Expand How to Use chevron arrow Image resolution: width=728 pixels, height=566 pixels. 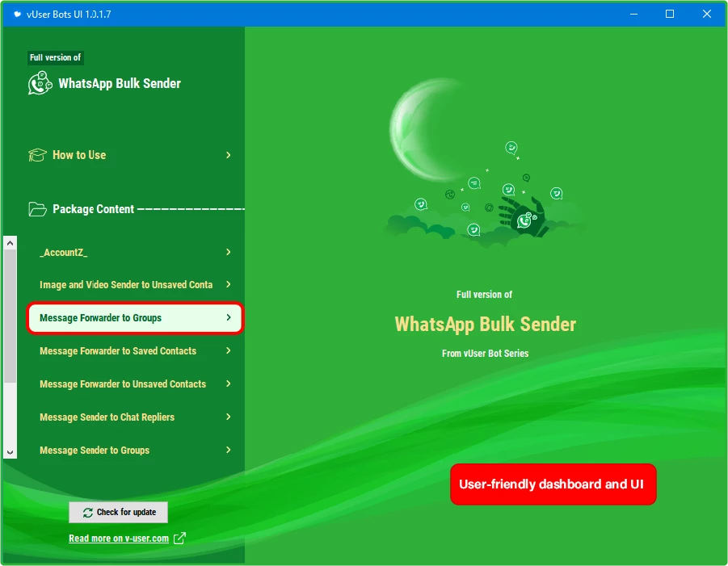(228, 155)
